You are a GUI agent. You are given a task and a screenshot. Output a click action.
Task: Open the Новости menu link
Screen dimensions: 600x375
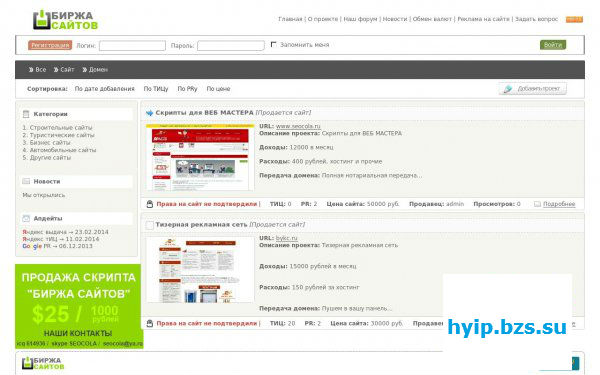pos(395,19)
